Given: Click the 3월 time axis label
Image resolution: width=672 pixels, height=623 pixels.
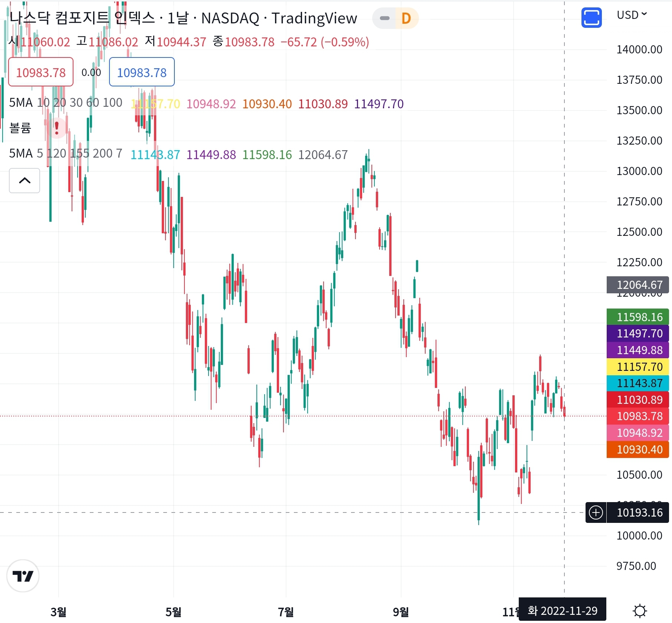Looking at the screenshot, I should tap(58, 612).
